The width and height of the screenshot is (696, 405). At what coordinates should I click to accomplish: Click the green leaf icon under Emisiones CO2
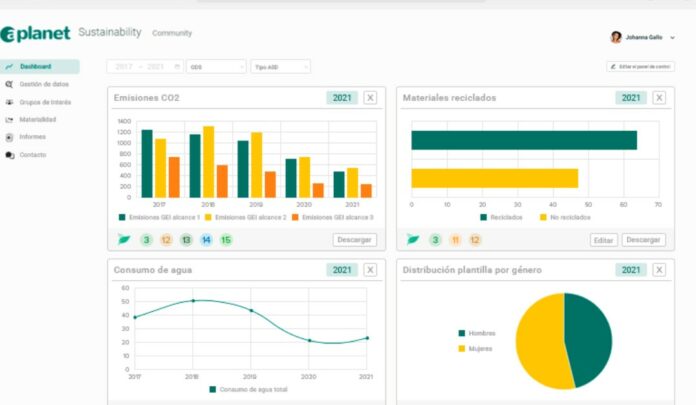point(124,240)
